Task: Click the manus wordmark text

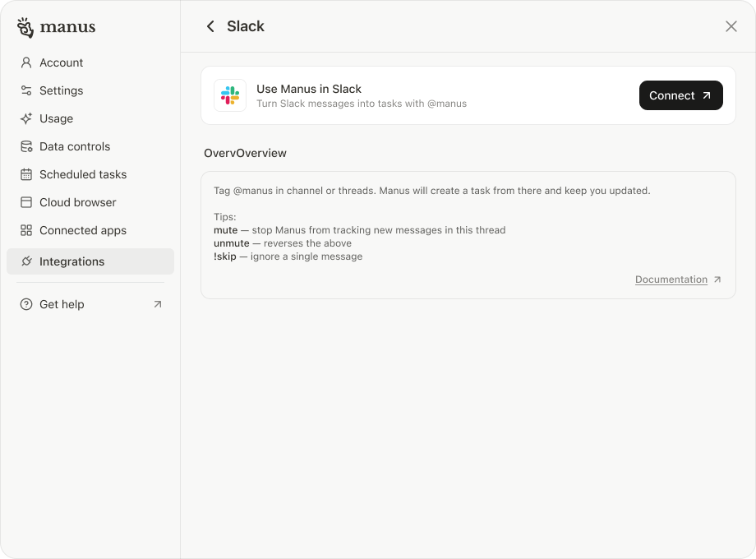Action: point(67,27)
